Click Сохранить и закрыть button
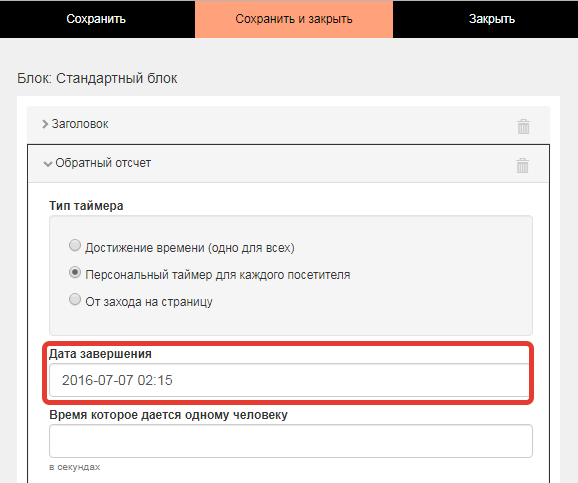The height and width of the screenshot is (483, 578). [294, 19]
